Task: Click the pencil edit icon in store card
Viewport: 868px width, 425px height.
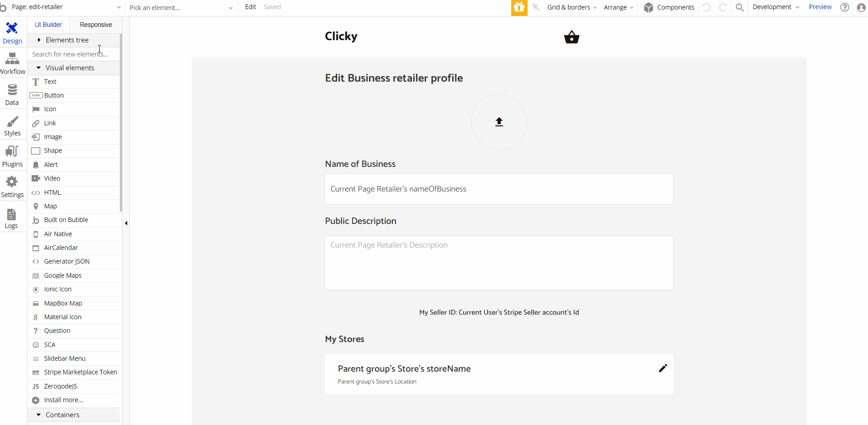Action: [663, 368]
